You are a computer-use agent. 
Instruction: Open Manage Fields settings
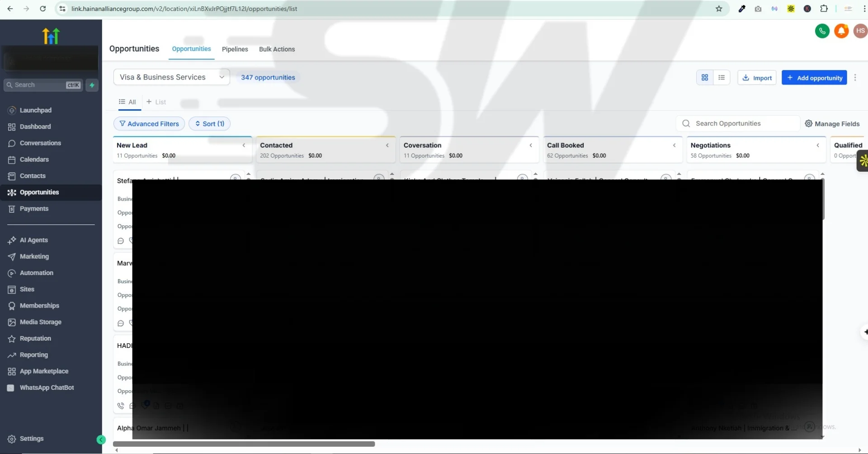tap(832, 124)
